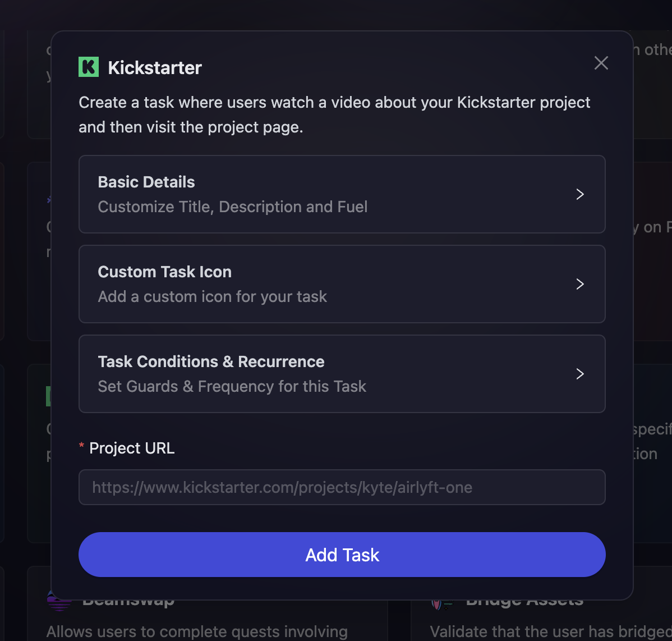This screenshot has height=641, width=672.
Task: Click the Project URL field label
Action: coord(132,448)
